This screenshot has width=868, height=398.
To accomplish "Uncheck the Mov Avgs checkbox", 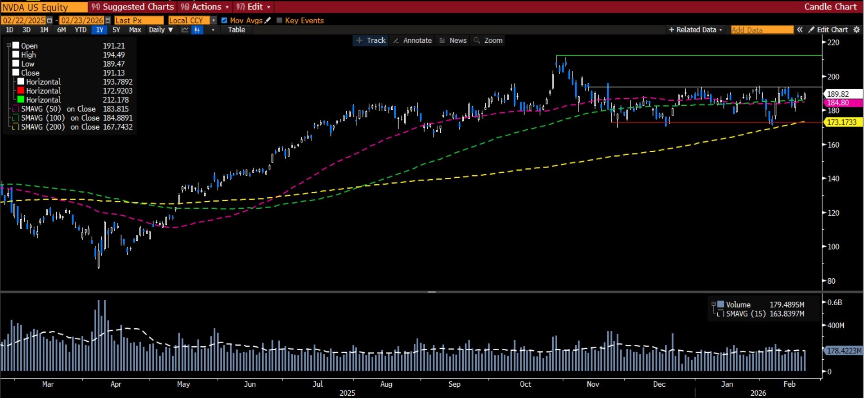I will coord(224,21).
